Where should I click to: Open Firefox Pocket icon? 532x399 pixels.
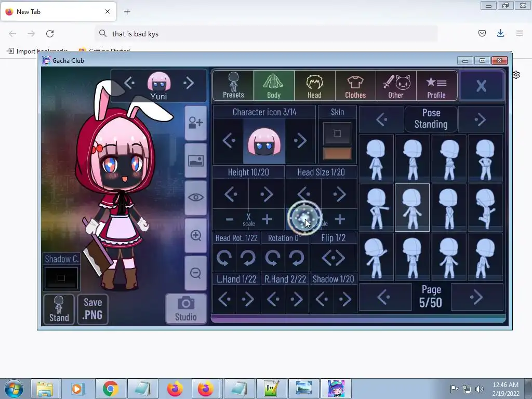click(482, 33)
